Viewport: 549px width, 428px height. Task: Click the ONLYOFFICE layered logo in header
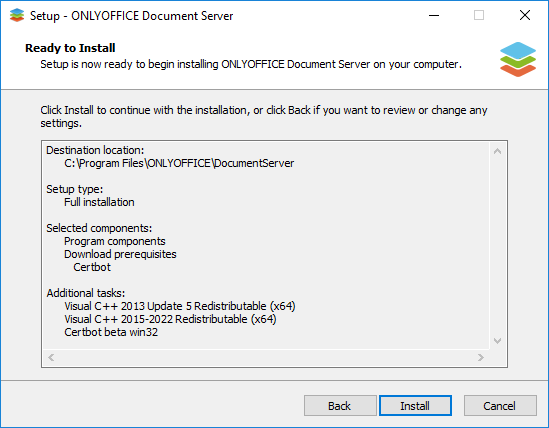pos(518,59)
